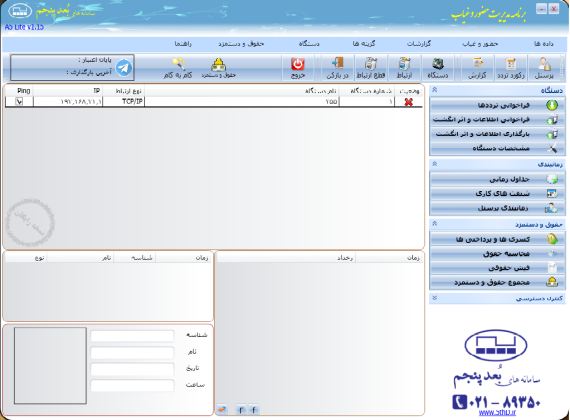Click the شناسه input field
Screen dimensions: 570x420
132,336
